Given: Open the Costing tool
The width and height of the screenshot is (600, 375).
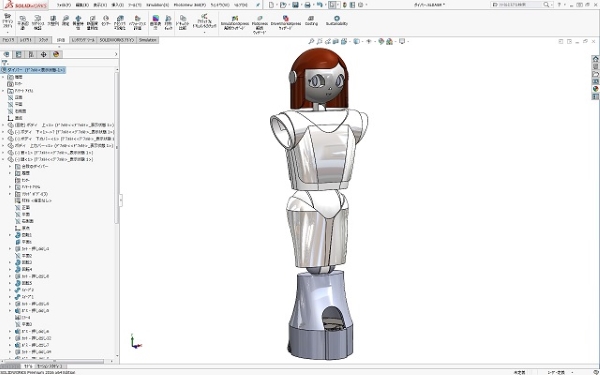Looking at the screenshot, I should coord(311,21).
